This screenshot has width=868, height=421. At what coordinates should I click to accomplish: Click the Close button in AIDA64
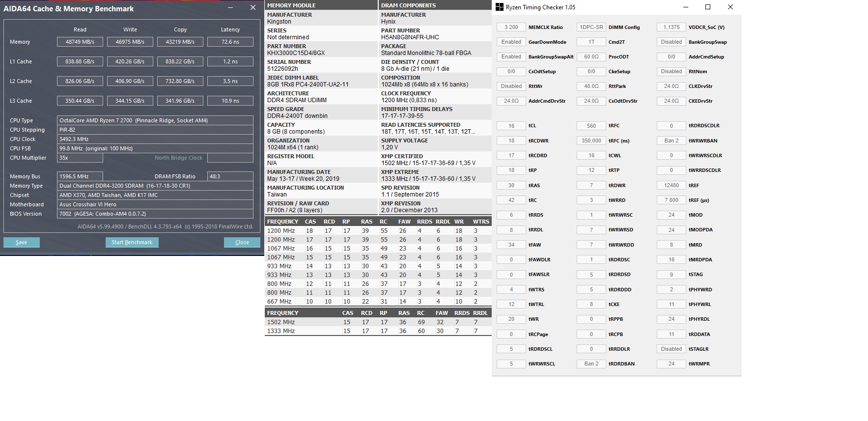pos(242,242)
